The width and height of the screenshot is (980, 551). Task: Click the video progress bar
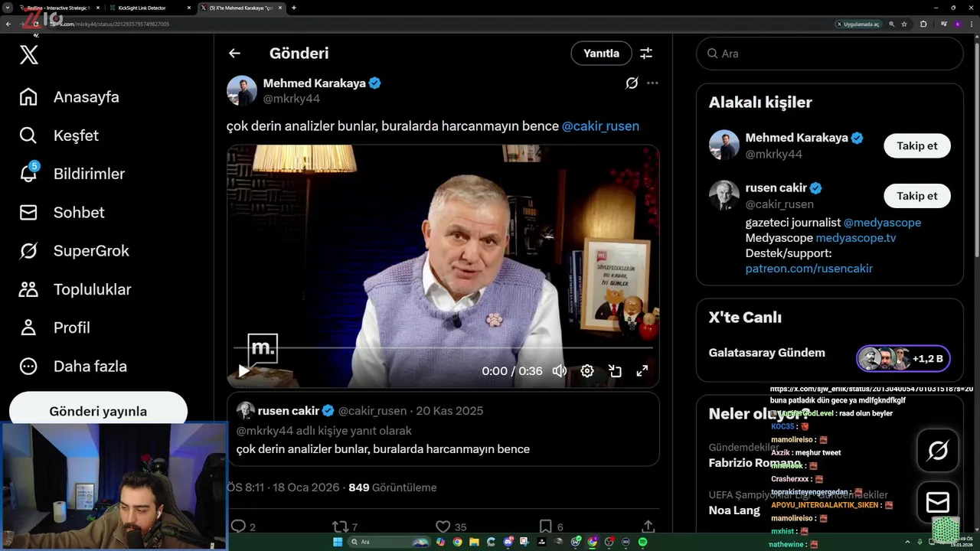(x=443, y=348)
